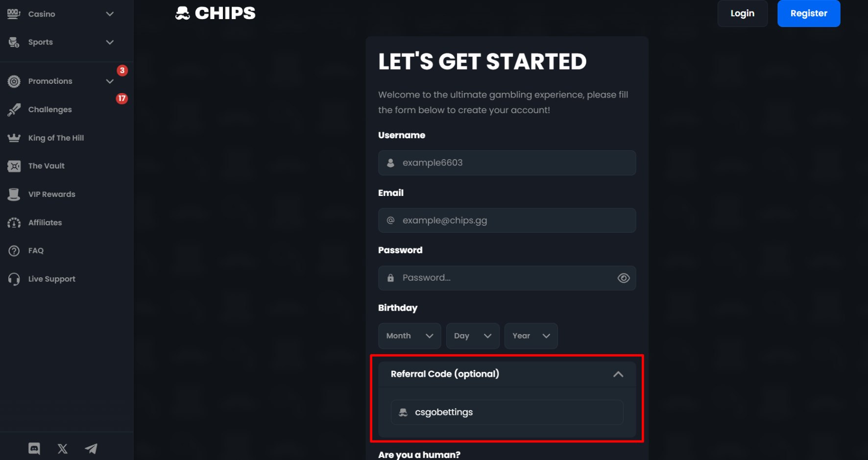This screenshot has width=868, height=460.
Task: Click the Login button
Action: click(x=742, y=14)
